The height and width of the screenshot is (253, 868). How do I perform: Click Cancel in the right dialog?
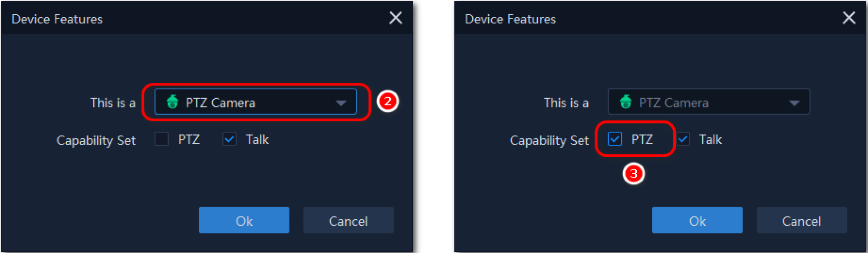(801, 221)
